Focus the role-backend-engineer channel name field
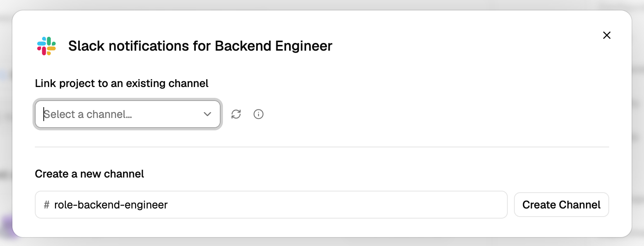The width and height of the screenshot is (644, 246). pos(271,205)
